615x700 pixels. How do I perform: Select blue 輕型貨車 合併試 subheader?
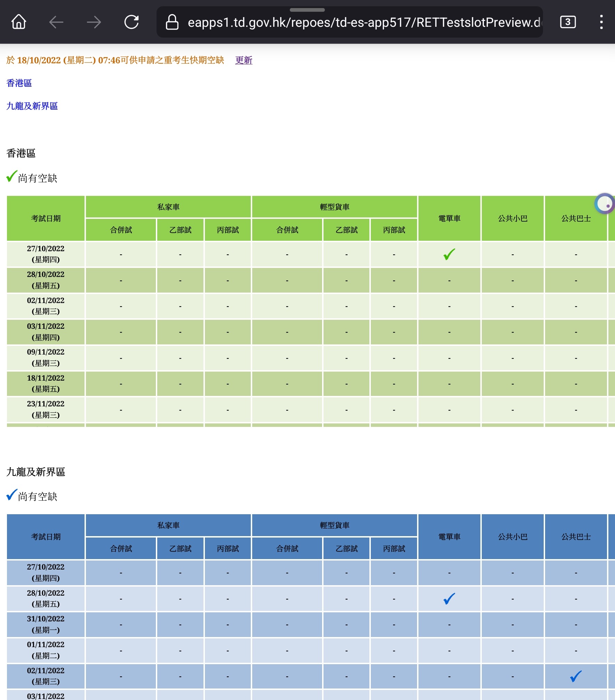coord(287,549)
